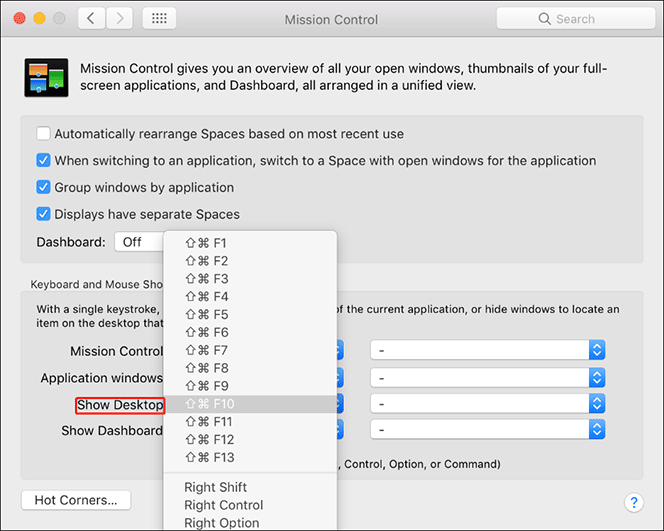Choose Shift Command F4 from menu
Viewport: 664px width, 531px height.
250,296
